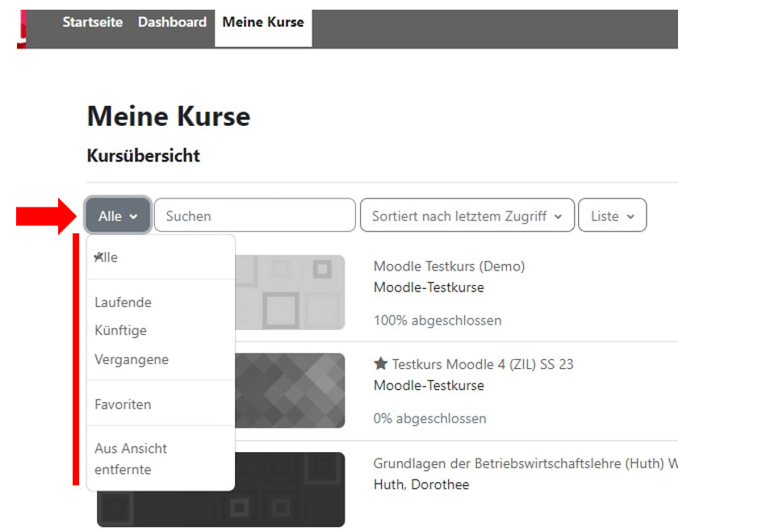The image size is (762, 532).
Task: Select "Künftige" from the filter menu
Action: pos(120,330)
